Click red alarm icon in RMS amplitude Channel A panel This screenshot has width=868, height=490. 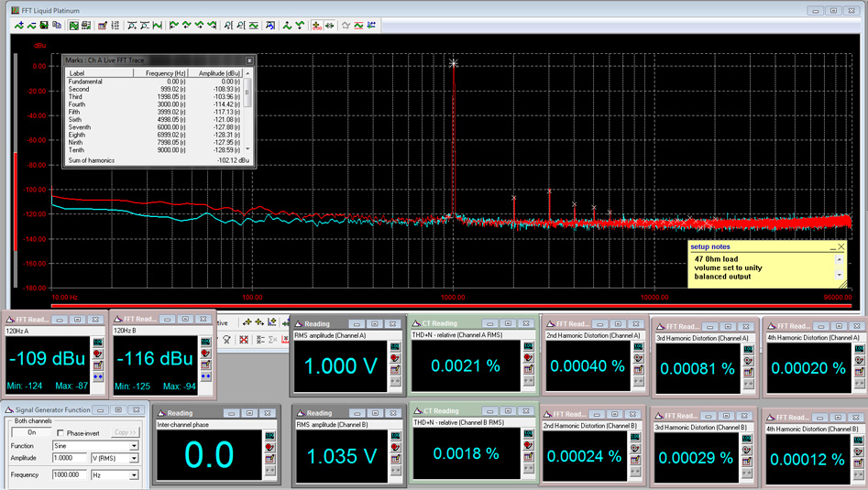[x=395, y=358]
